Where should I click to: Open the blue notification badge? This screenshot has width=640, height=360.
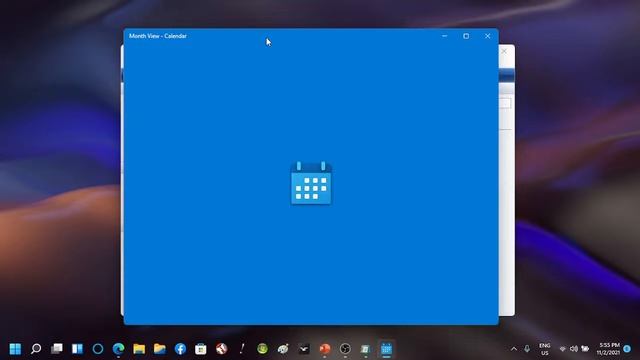(627, 349)
